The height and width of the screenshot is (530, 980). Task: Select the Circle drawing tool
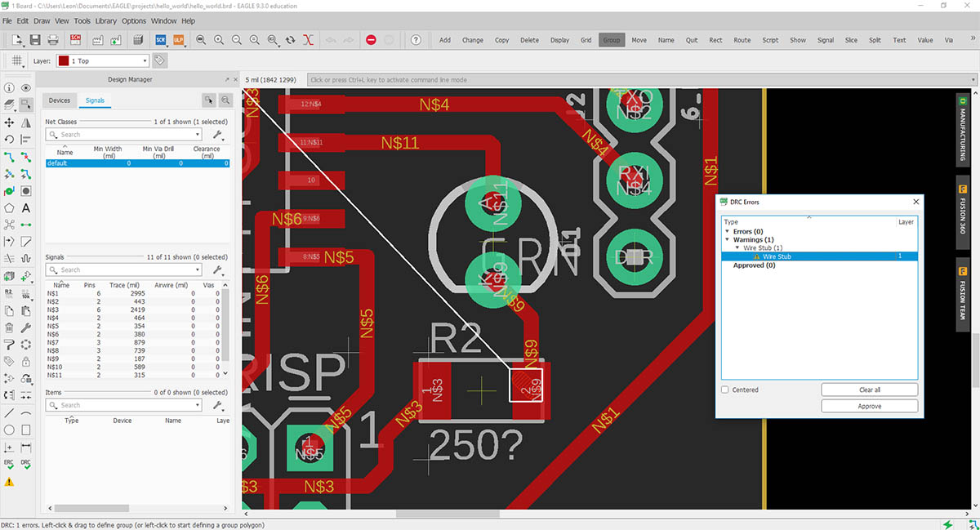tap(9, 430)
